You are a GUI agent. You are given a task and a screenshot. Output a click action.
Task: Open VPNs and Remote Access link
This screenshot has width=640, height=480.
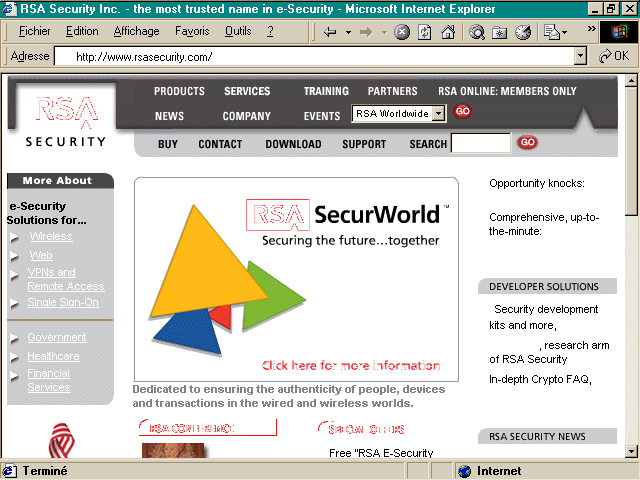[x=66, y=279]
